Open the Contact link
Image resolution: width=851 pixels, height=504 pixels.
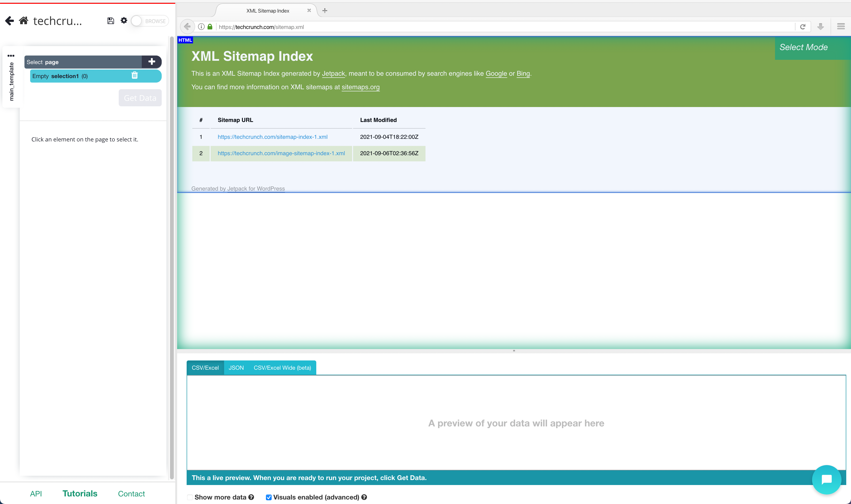[131, 494]
